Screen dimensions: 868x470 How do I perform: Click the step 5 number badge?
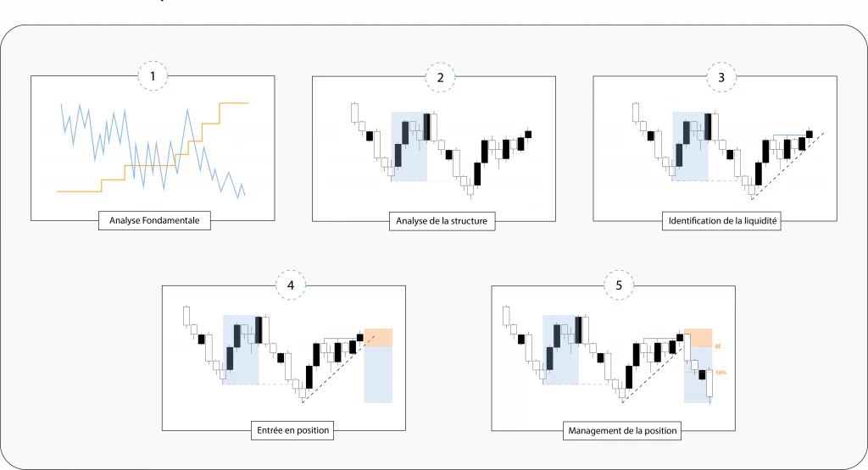click(x=620, y=285)
